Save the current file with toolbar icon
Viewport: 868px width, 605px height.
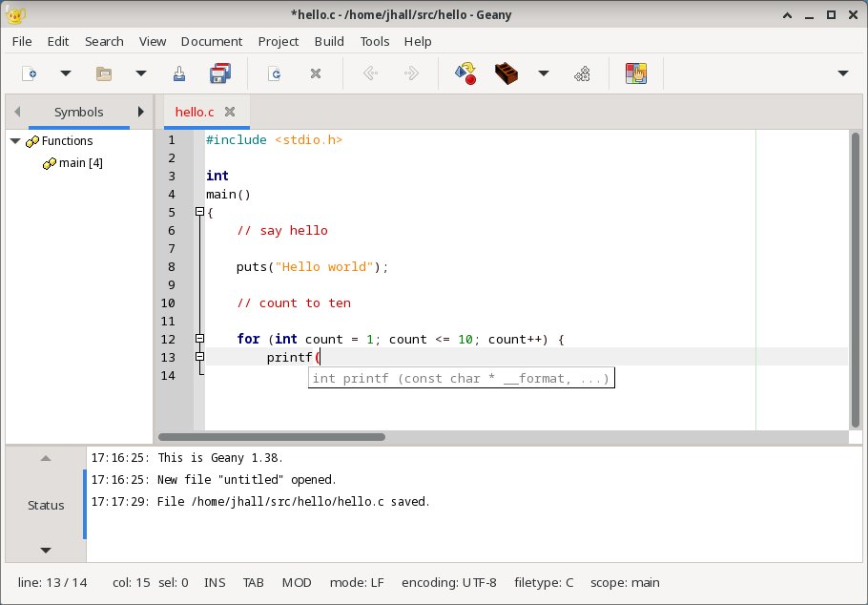click(x=177, y=73)
